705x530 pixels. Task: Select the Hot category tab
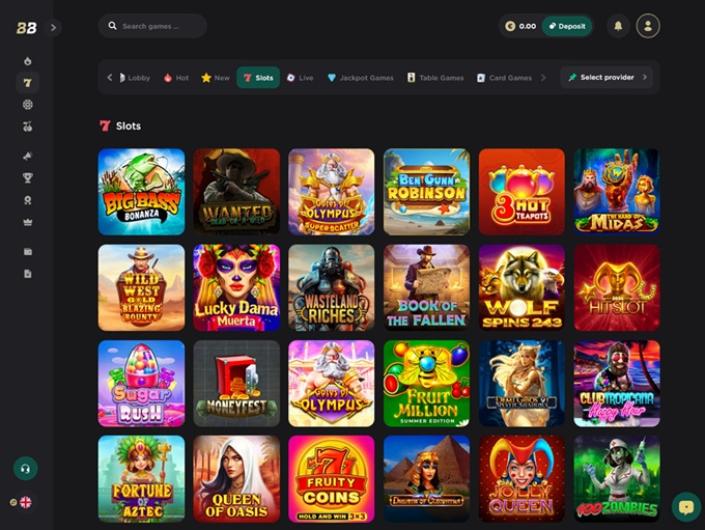coord(176,78)
